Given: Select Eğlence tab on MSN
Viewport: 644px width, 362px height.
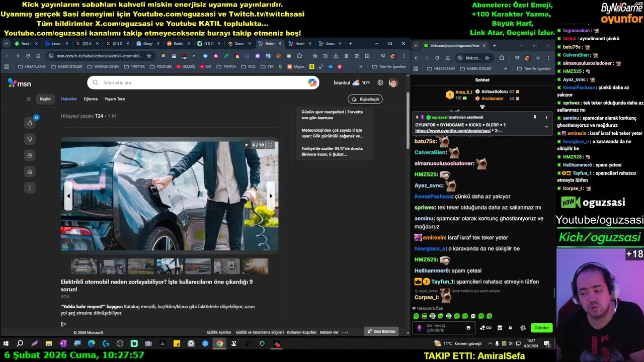Looking at the screenshot, I should (x=91, y=99).
